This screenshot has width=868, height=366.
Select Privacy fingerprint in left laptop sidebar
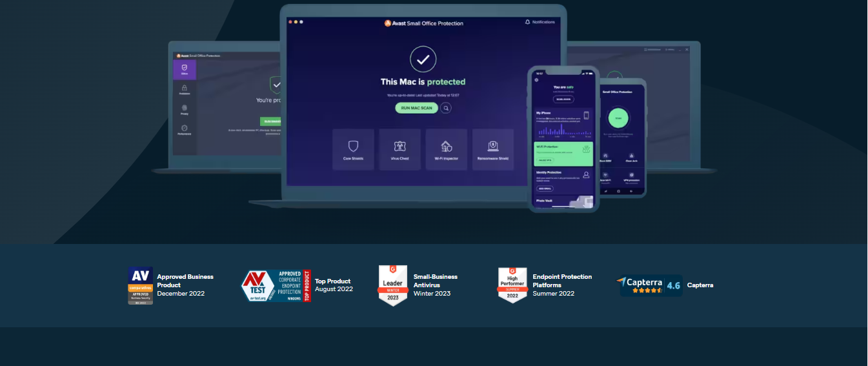(x=185, y=109)
